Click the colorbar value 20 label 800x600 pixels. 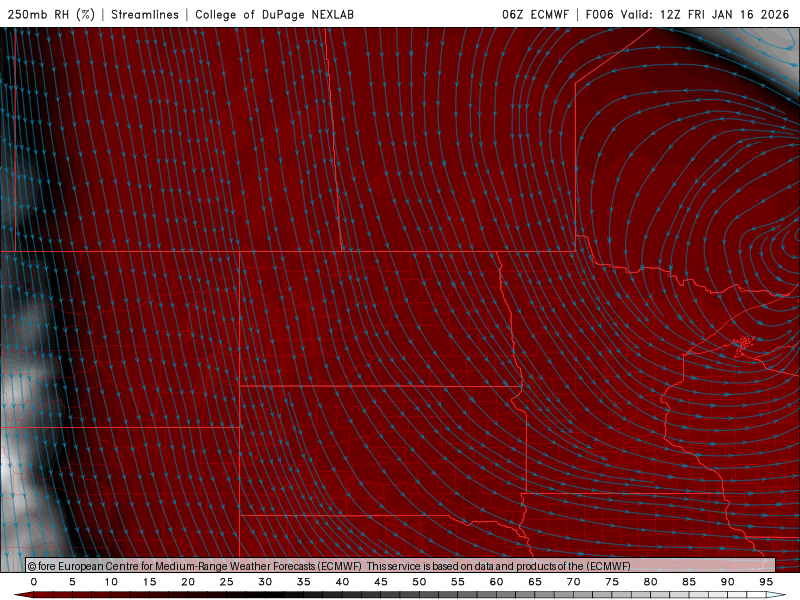pos(188,582)
